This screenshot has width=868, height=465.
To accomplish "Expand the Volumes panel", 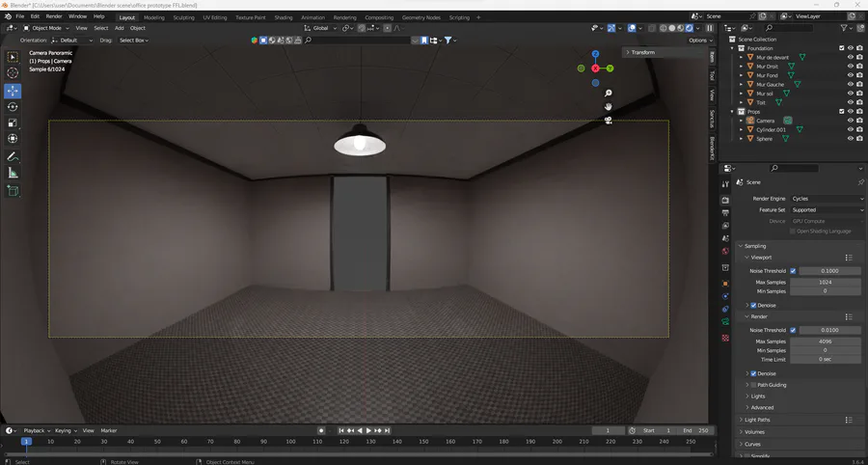I will coord(741,432).
